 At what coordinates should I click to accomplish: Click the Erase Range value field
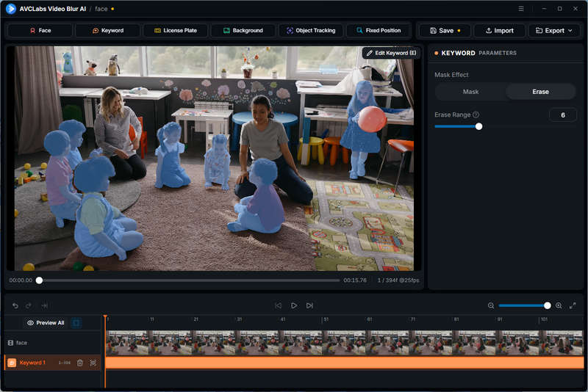[562, 115]
